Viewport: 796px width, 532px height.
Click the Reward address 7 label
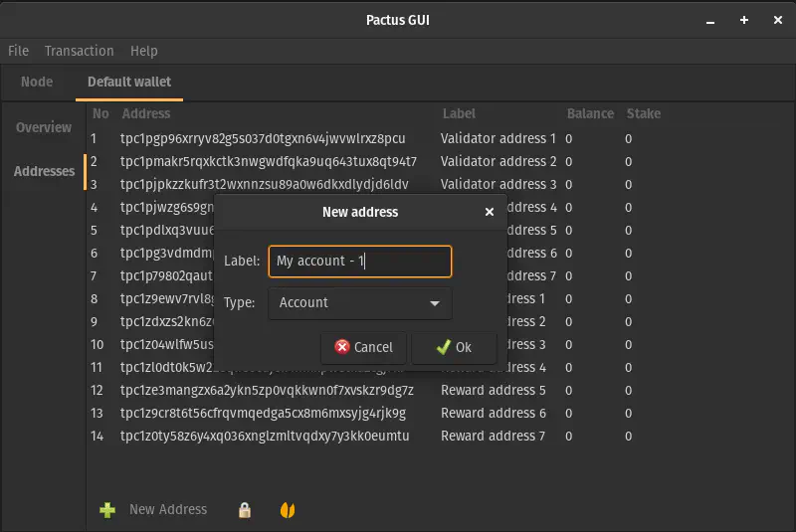pos(493,436)
